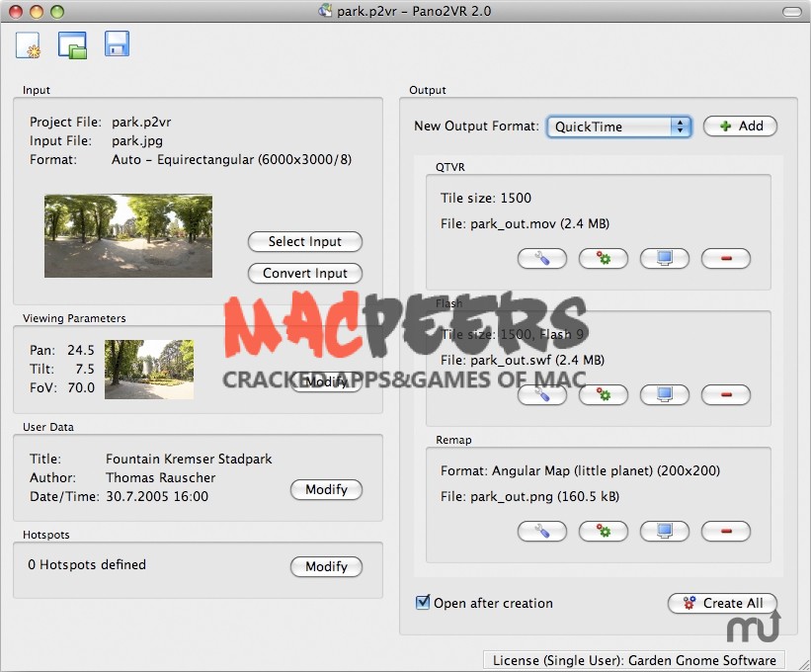Click the toolbar toggle pill in title bar
Image resolution: width=811 pixels, height=672 pixels.
791,12
